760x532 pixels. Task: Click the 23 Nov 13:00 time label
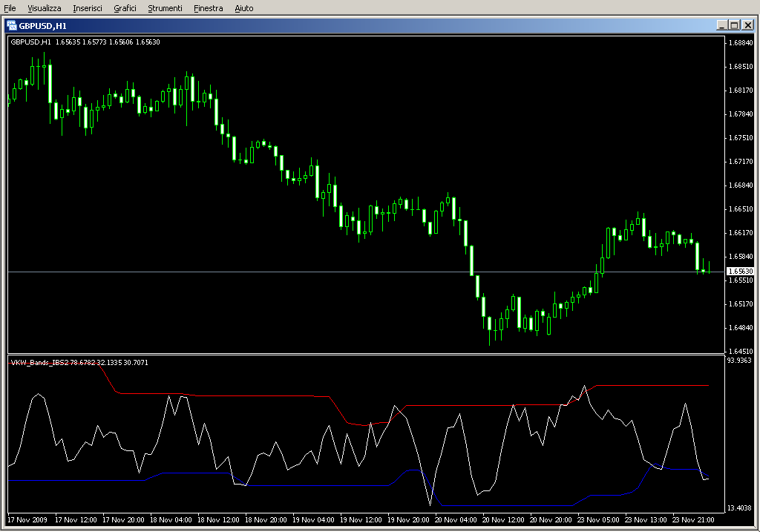point(646,520)
